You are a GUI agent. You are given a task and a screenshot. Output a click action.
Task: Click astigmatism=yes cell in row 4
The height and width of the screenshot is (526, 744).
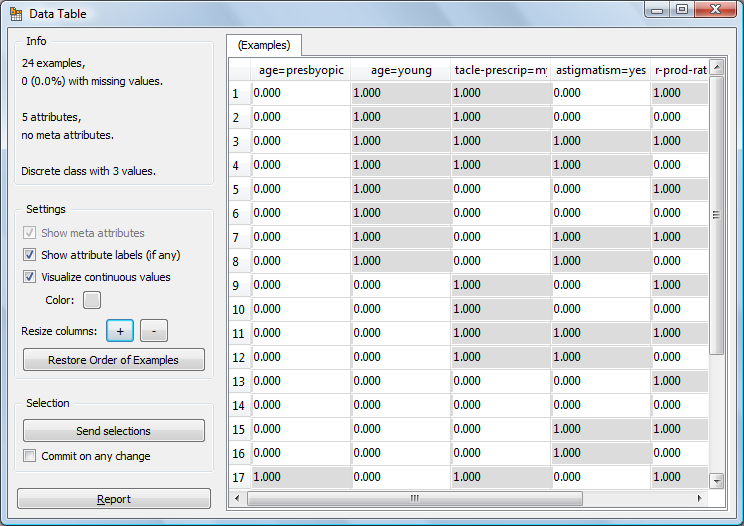(601, 165)
